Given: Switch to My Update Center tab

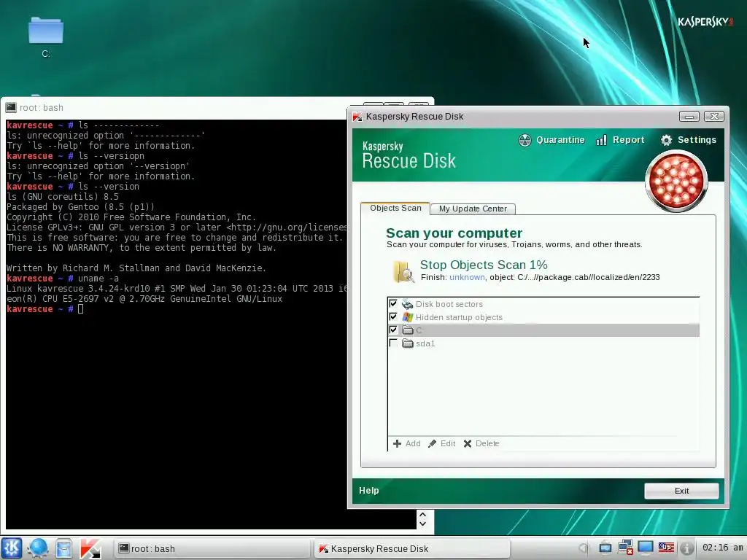Looking at the screenshot, I should click(x=473, y=209).
